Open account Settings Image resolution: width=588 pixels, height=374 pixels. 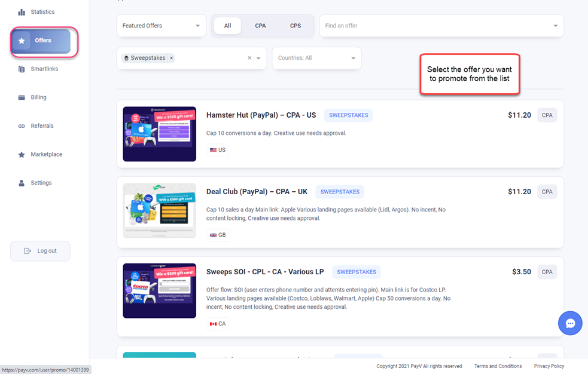point(41,183)
